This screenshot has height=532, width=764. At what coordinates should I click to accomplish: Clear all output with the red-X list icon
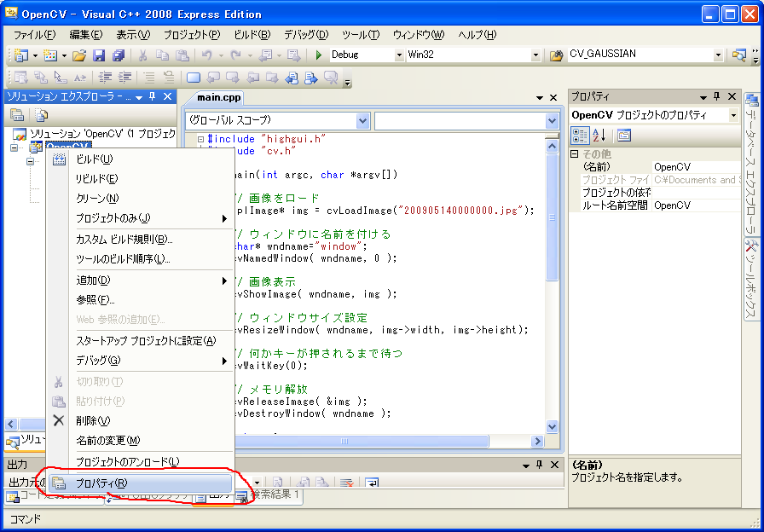point(346,483)
